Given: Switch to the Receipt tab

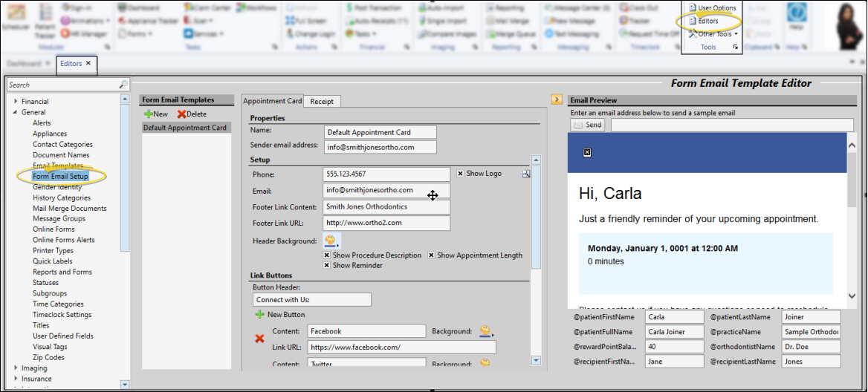Looking at the screenshot, I should (322, 101).
